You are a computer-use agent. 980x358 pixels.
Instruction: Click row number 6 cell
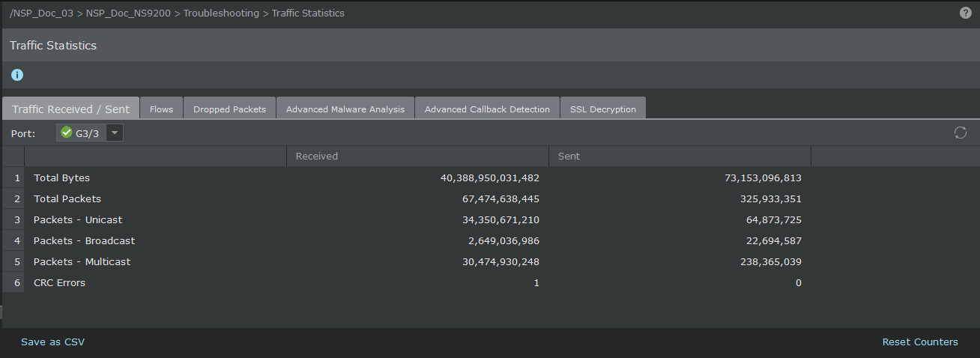pyautogui.click(x=13, y=283)
